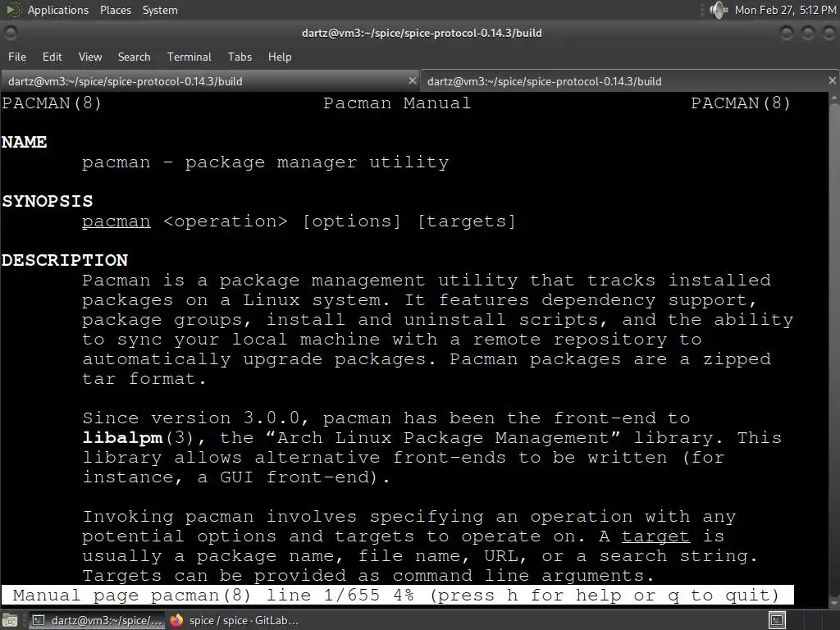Open the Applications menu
This screenshot has height=630, width=840.
(58, 10)
